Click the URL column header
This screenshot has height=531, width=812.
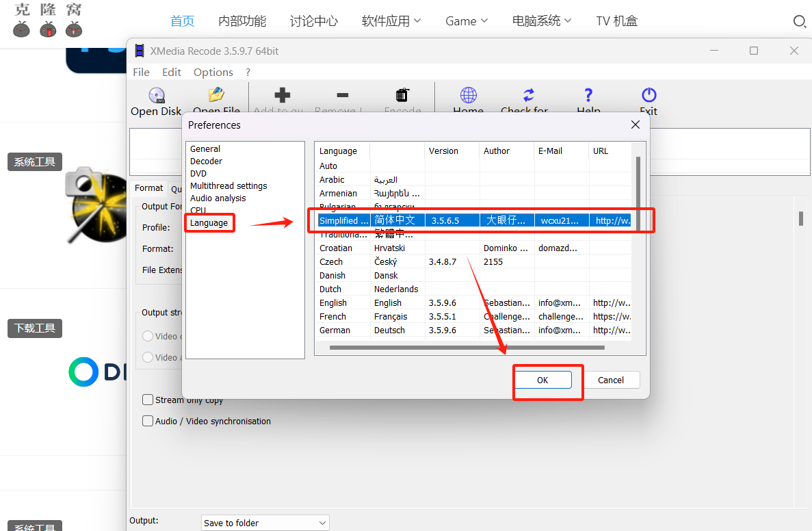[610, 151]
